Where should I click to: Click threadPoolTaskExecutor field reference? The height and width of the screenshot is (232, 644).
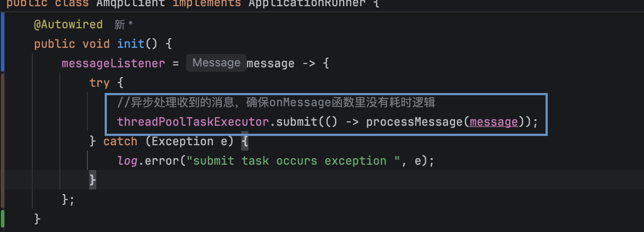[193, 122]
